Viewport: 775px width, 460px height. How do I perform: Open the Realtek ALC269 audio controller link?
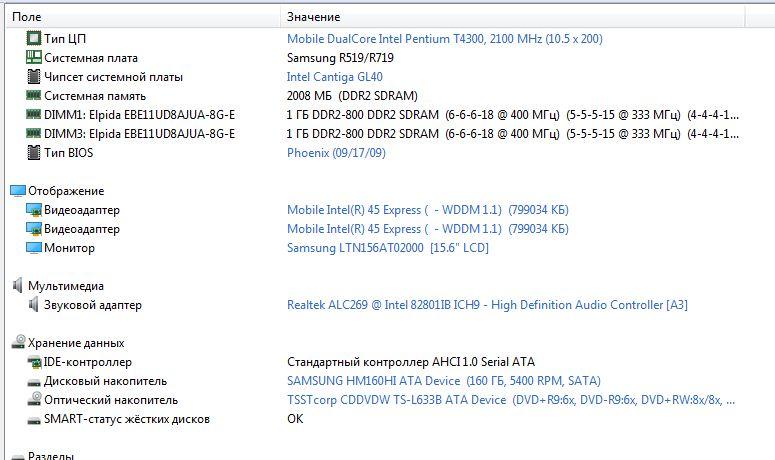(x=487, y=305)
